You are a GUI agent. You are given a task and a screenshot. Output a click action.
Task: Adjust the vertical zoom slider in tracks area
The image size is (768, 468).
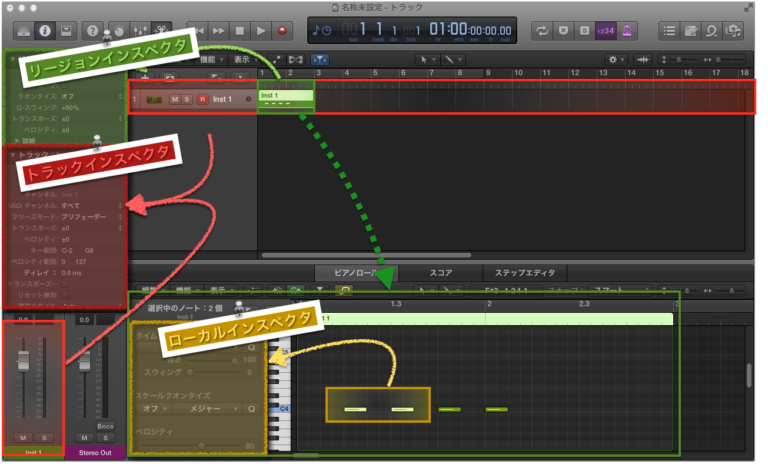[681, 59]
